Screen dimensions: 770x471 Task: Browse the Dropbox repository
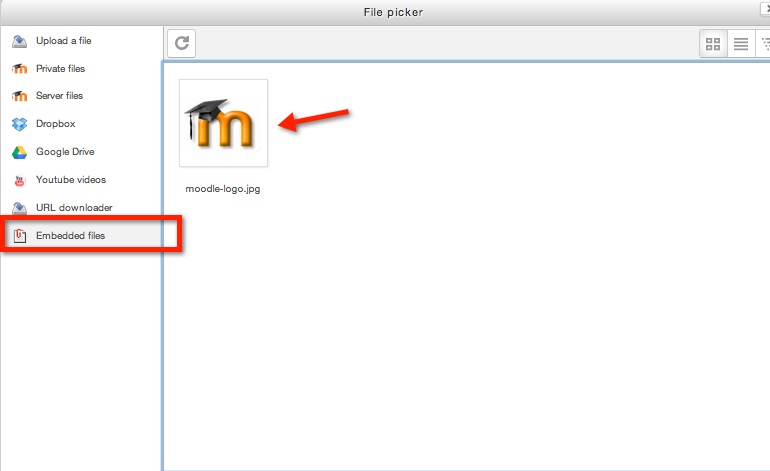point(55,124)
